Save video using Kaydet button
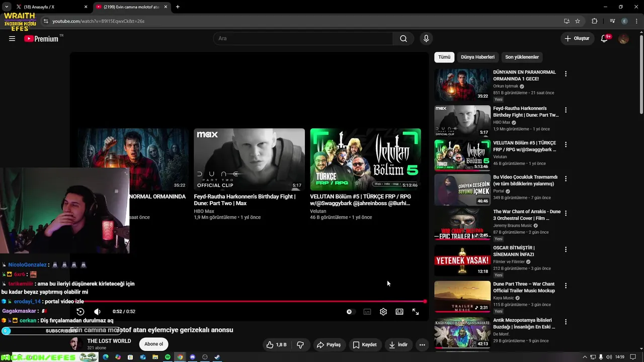This screenshot has height=362, width=644. click(365, 344)
